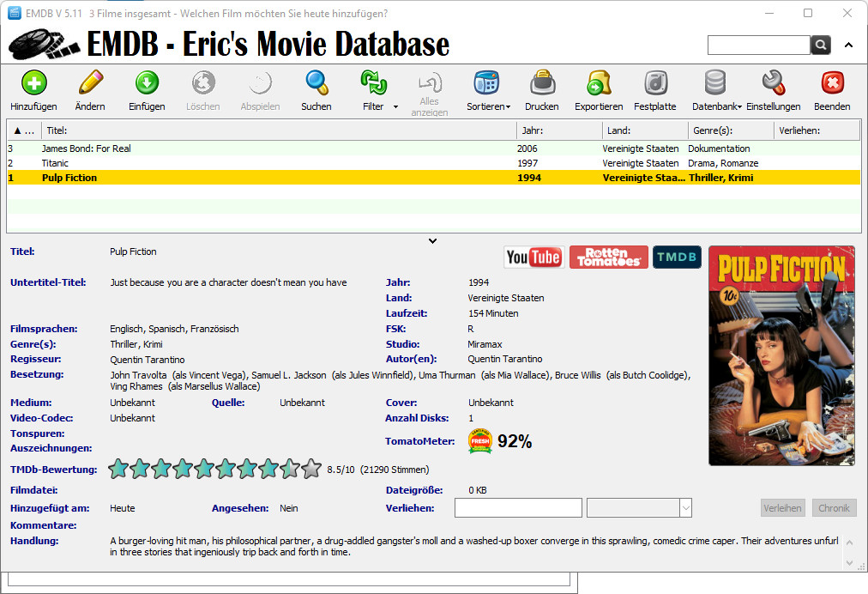The image size is (868, 594).
Task: Set a rating on the TMDb star bar
Action: coord(214,469)
